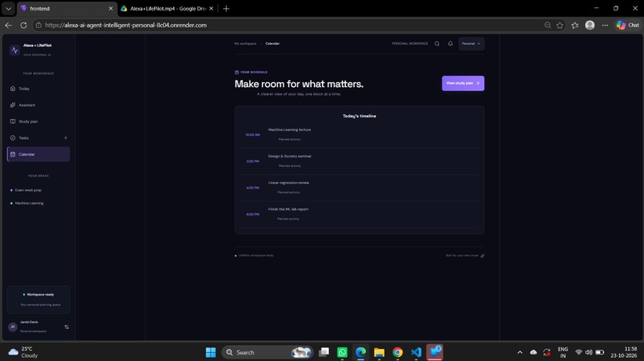
Task: Click the 4:00 PM time label
Action: (252, 188)
